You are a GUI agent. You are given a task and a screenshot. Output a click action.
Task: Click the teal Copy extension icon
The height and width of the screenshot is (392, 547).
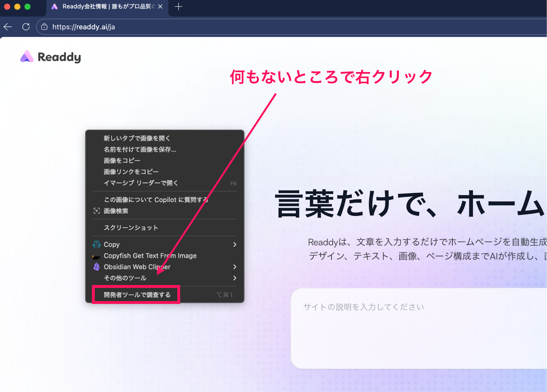[x=96, y=244]
